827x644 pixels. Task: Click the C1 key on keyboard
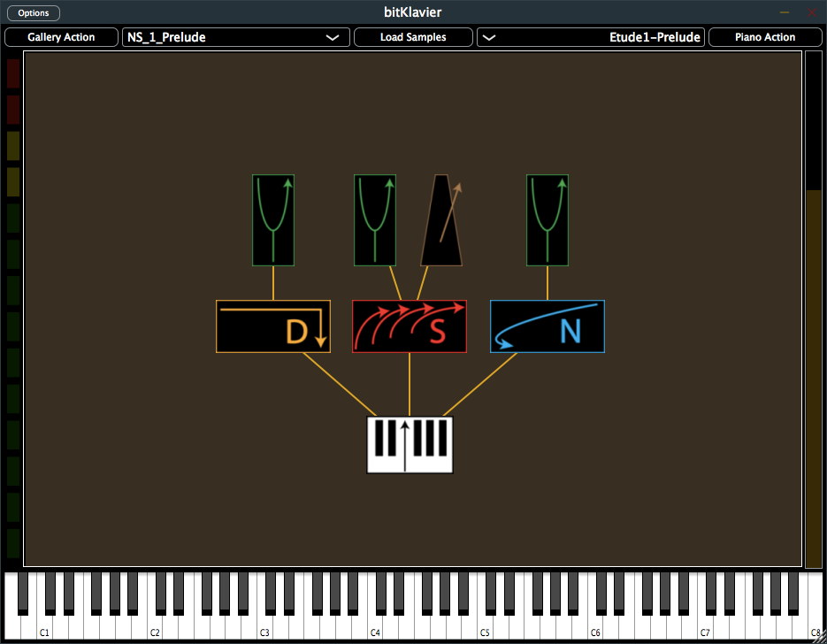pos(45,628)
